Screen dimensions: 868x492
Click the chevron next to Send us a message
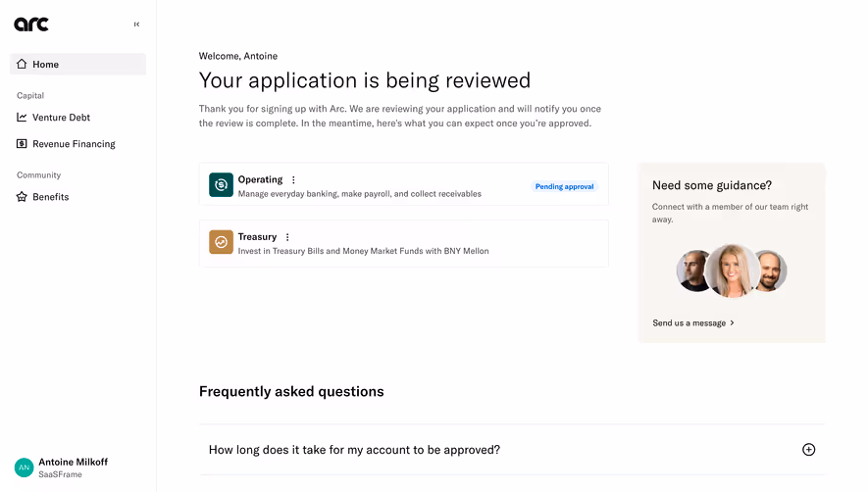click(732, 322)
